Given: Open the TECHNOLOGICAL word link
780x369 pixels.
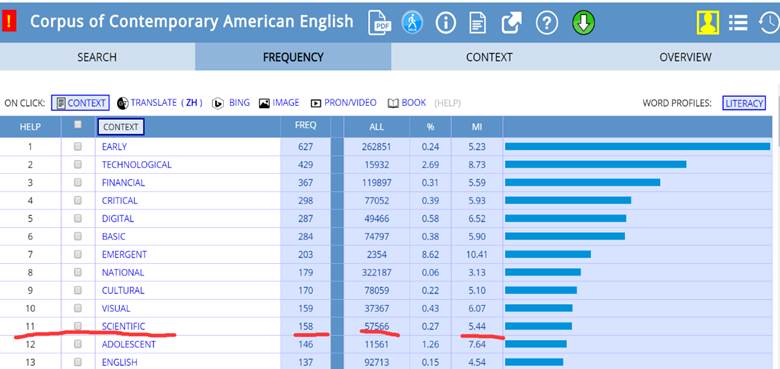Looking at the screenshot, I should 136,165.
